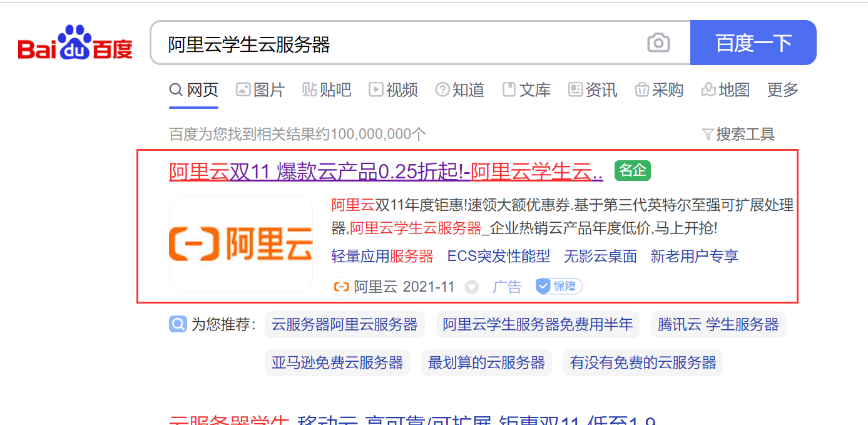Click the 百度一下 search button

753,43
